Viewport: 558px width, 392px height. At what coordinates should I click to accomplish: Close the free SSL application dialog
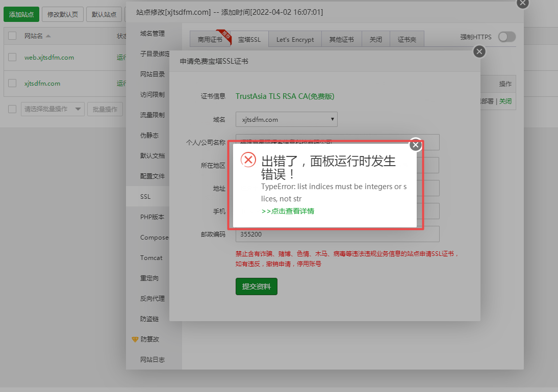pyautogui.click(x=479, y=51)
